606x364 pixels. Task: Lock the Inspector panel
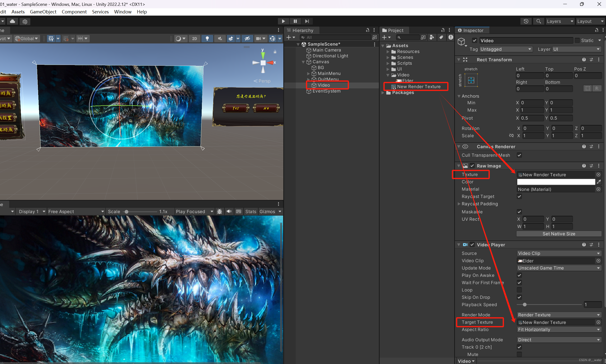pos(597,30)
